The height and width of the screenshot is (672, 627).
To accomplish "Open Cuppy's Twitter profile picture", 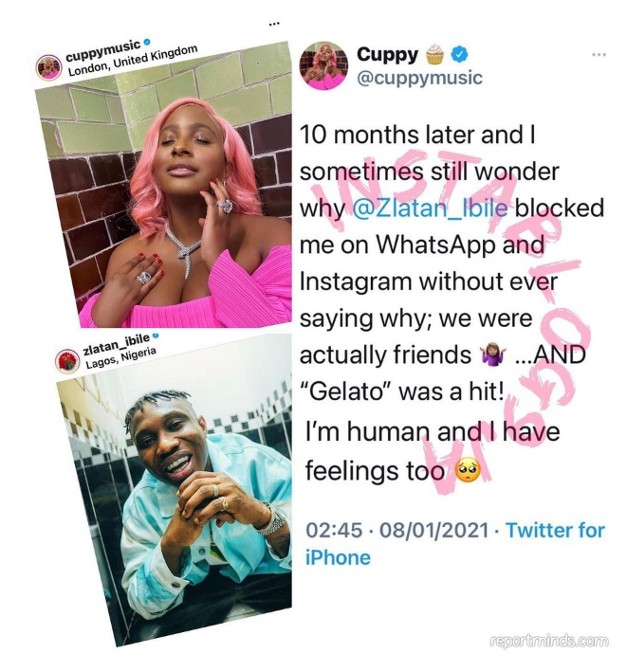I will tap(323, 65).
